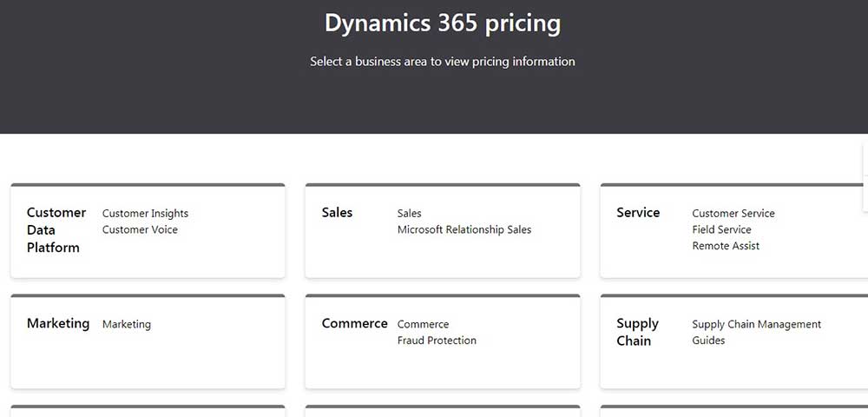868x417 pixels.
Task: Open the Fraud Protection link
Action: [437, 340]
